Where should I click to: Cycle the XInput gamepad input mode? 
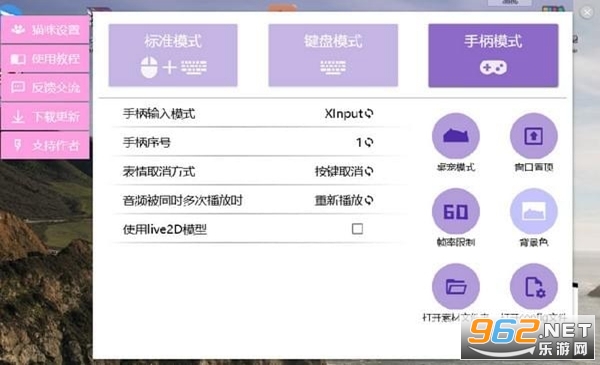tap(349, 113)
